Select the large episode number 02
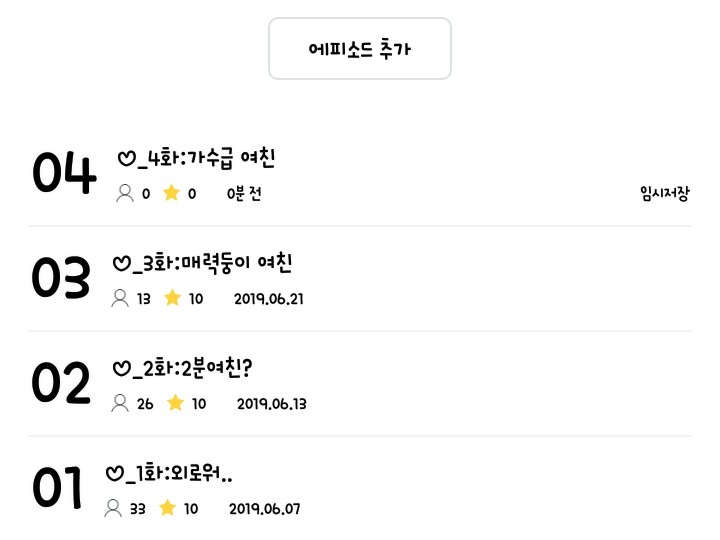 61,383
